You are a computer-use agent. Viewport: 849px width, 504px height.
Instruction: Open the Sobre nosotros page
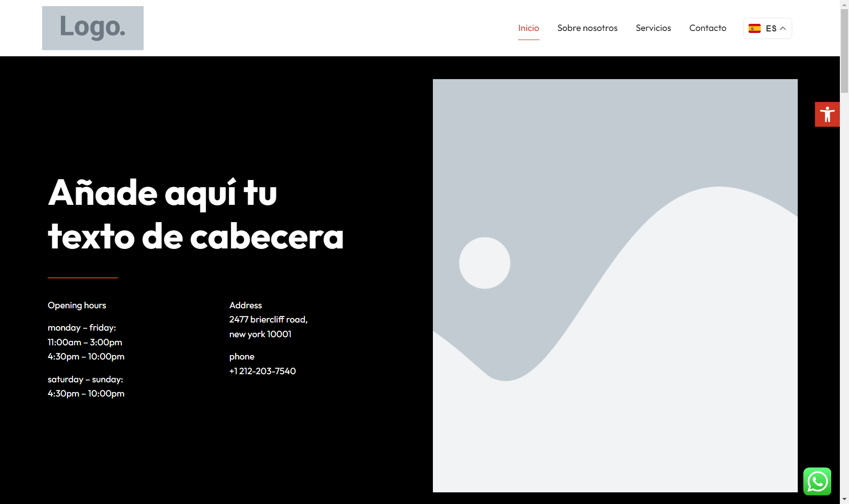pyautogui.click(x=587, y=28)
